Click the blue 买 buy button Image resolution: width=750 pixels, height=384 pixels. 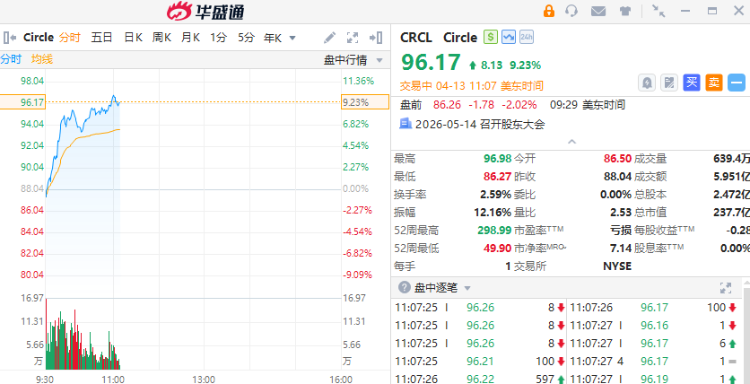coord(691,83)
